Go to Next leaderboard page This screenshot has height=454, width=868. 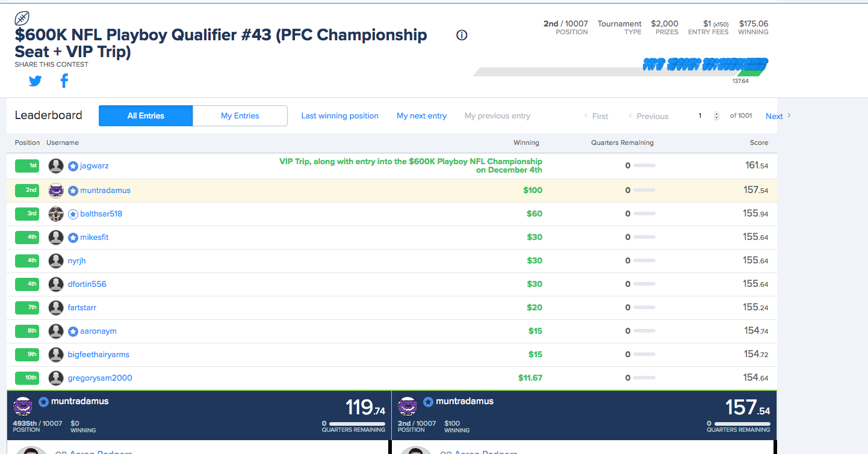pos(778,116)
